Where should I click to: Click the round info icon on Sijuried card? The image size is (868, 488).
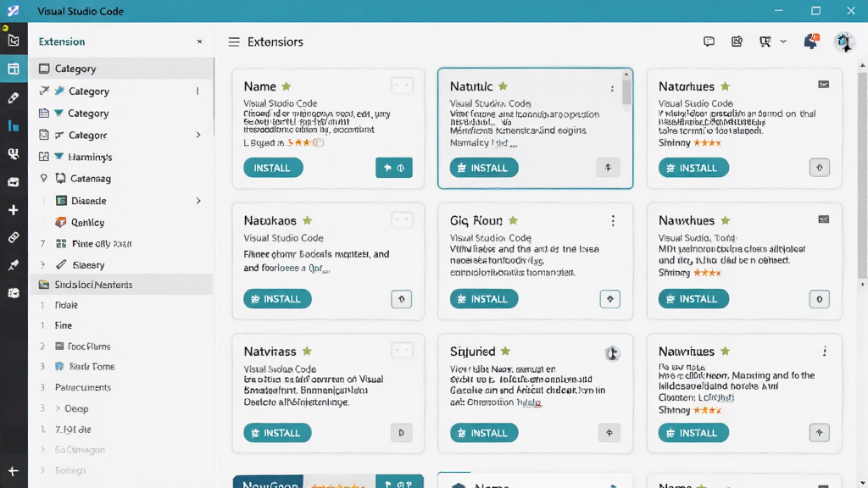(x=612, y=353)
